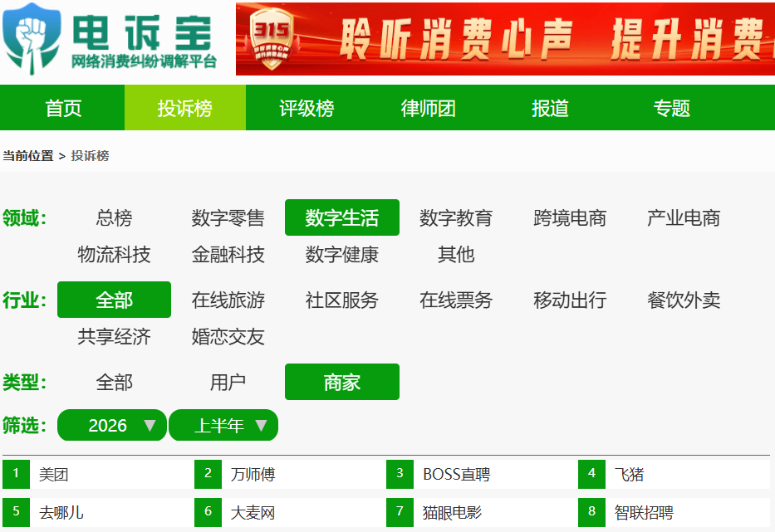This screenshot has width=775, height=532.
Task: Select the 数字零售 domain filter
Action: (x=228, y=217)
